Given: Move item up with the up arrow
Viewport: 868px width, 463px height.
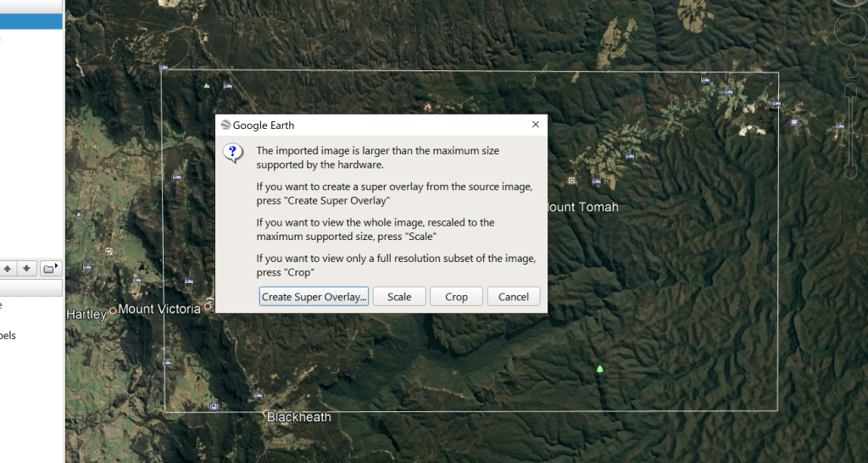Looking at the screenshot, I should (7, 269).
